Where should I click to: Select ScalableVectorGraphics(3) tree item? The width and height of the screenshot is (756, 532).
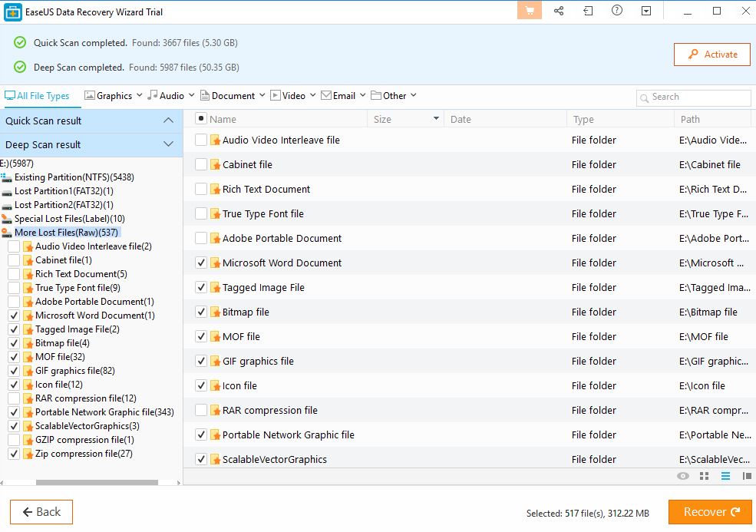point(87,426)
